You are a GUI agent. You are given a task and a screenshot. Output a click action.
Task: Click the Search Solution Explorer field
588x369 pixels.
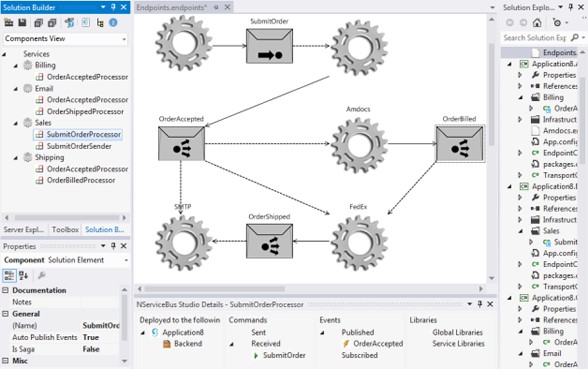pos(535,38)
